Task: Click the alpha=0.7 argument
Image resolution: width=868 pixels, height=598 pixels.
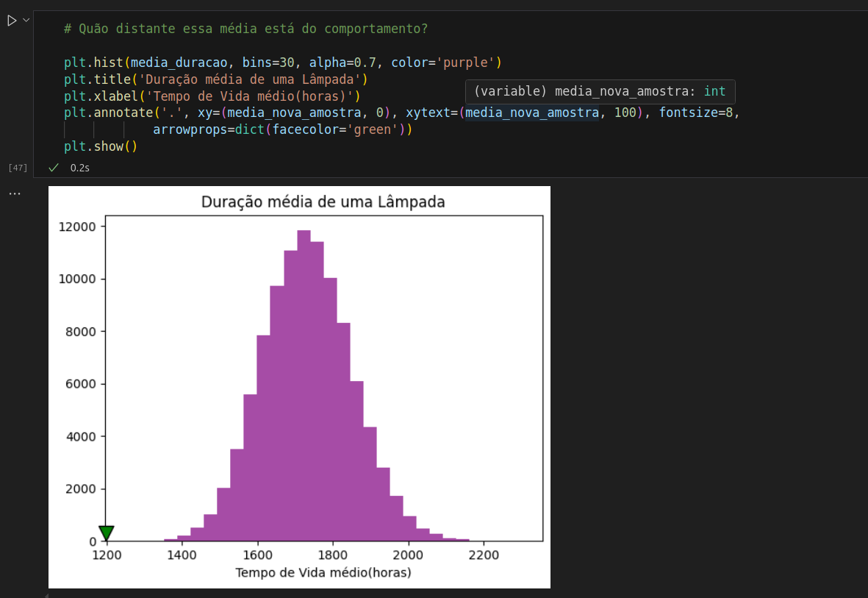Action: [x=343, y=63]
